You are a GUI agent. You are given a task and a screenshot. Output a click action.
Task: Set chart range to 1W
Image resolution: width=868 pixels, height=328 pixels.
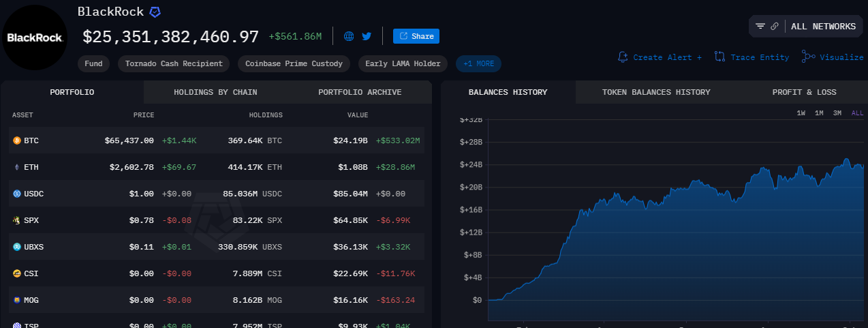801,113
